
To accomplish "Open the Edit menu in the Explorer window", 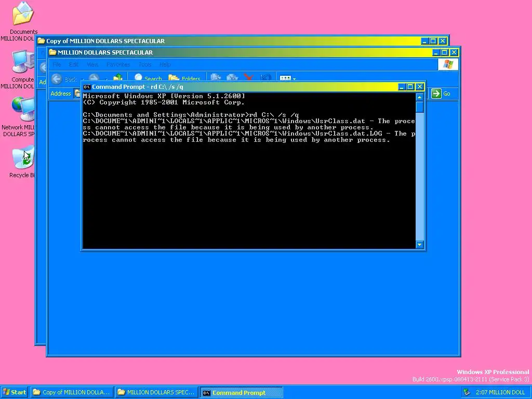I will pos(74,64).
